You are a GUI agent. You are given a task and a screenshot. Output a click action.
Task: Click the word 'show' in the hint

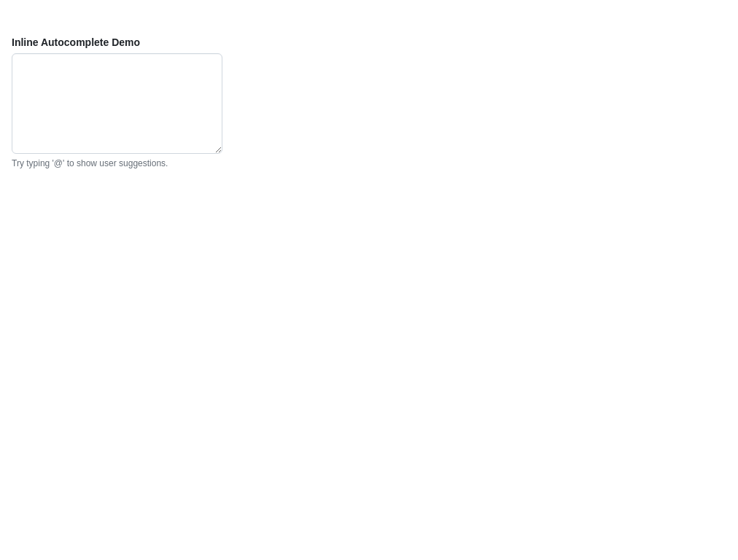(87, 163)
